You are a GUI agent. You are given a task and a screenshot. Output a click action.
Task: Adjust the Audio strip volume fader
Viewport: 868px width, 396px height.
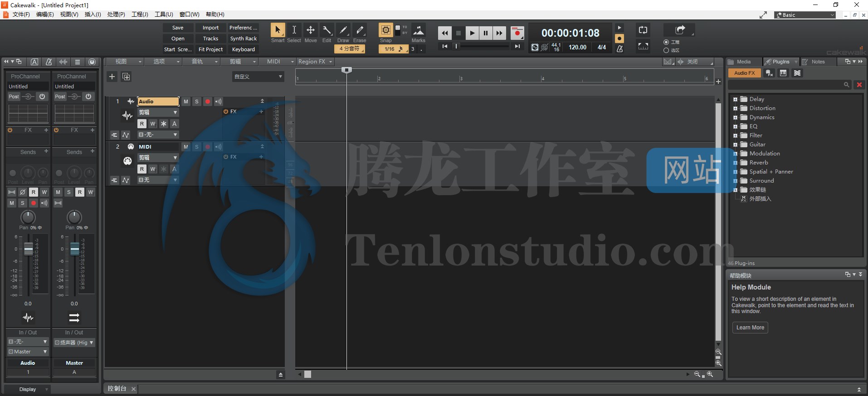pyautogui.click(x=28, y=249)
